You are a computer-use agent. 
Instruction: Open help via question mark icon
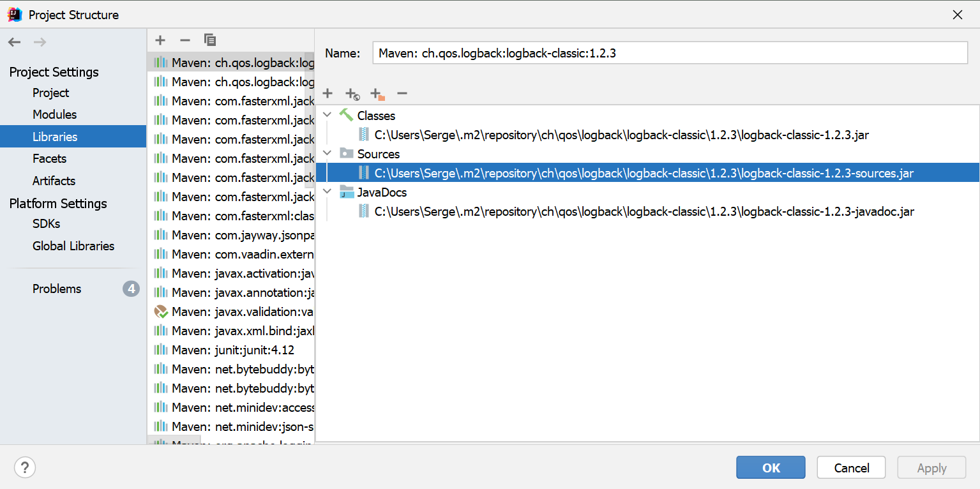(x=25, y=467)
